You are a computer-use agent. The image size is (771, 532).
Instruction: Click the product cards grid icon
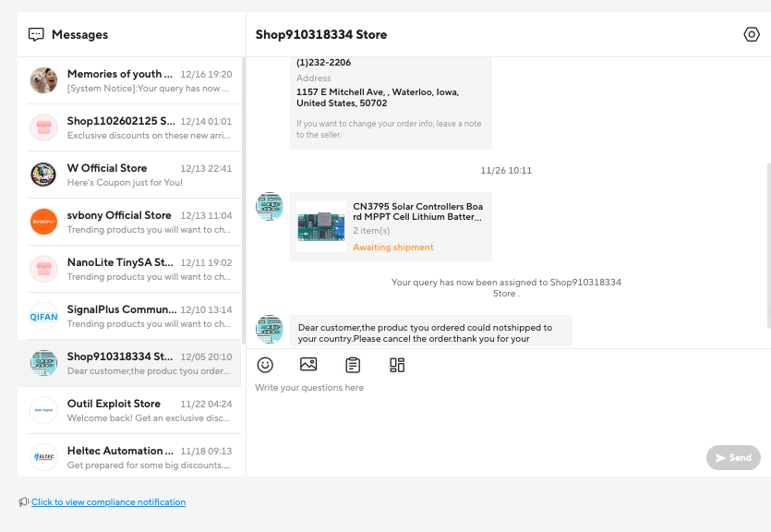coord(397,365)
